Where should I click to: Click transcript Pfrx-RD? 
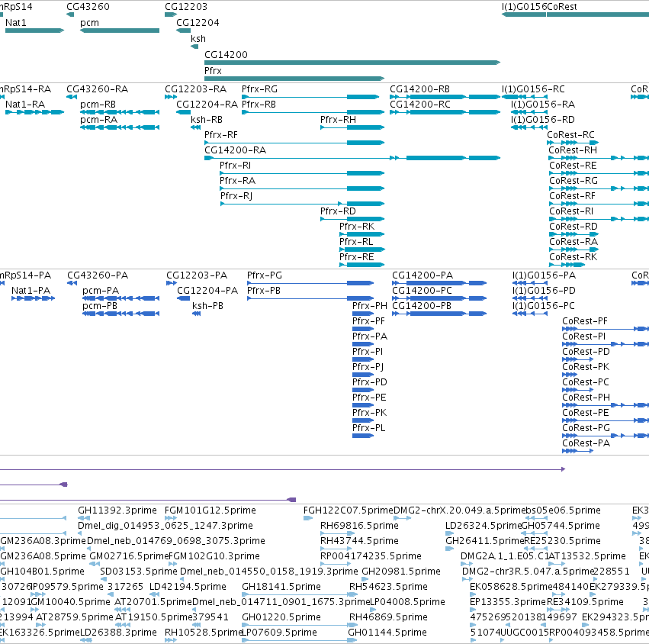[x=352, y=219]
